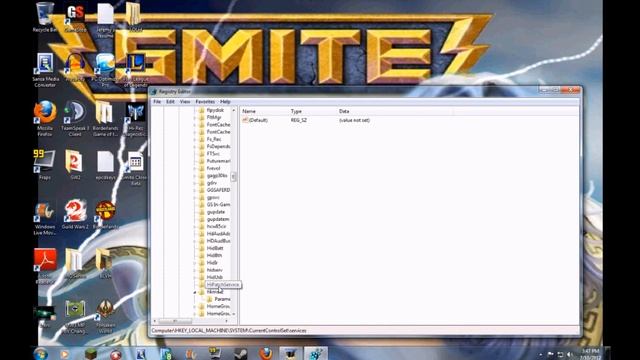Expand the hcw85cir registry key
640x360 pixels.
[195, 227]
